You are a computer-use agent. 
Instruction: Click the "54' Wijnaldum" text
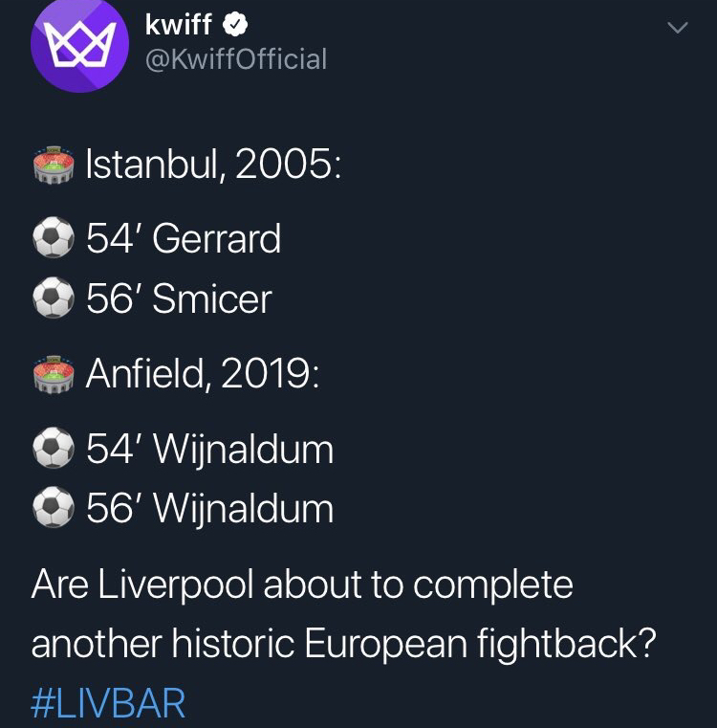(209, 448)
